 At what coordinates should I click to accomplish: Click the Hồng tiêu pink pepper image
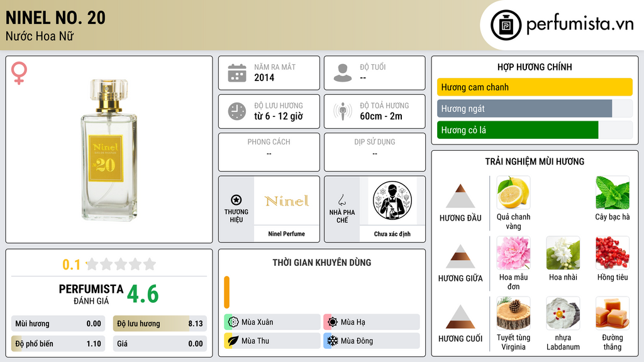613,253
